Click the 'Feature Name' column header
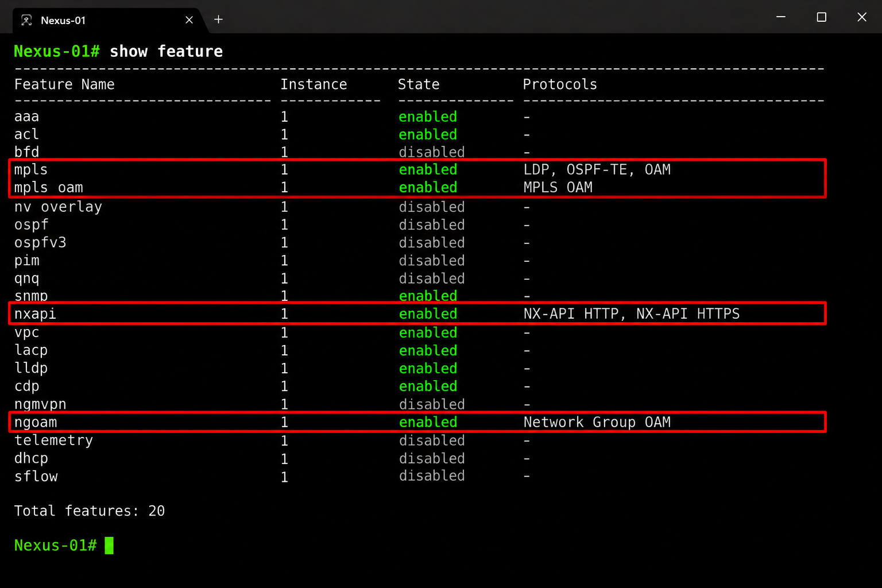 click(64, 84)
